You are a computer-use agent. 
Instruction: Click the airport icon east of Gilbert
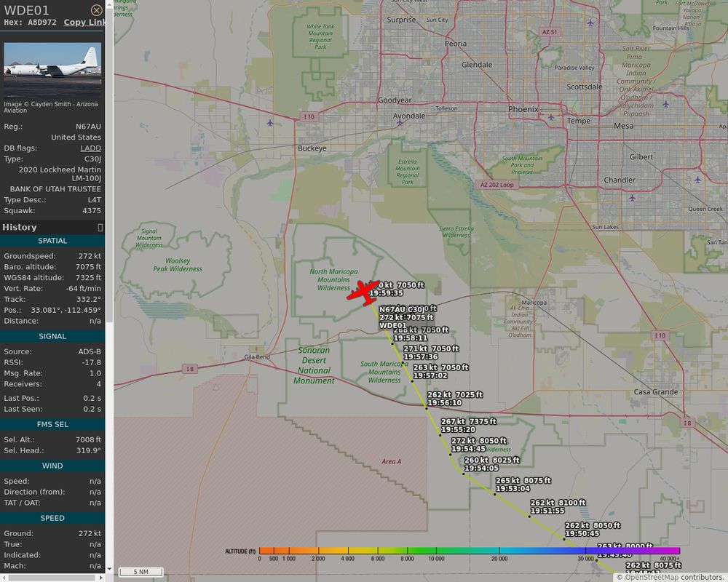coord(697,179)
